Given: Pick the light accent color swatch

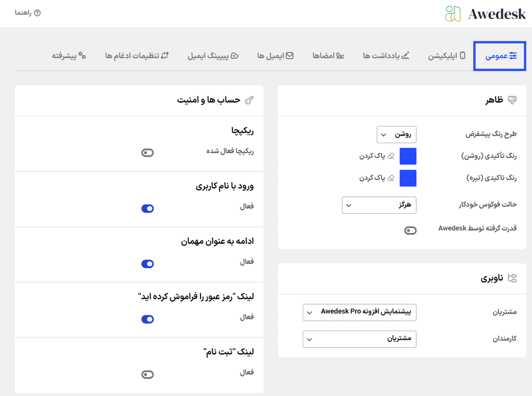Looking at the screenshot, I should tap(408, 157).
